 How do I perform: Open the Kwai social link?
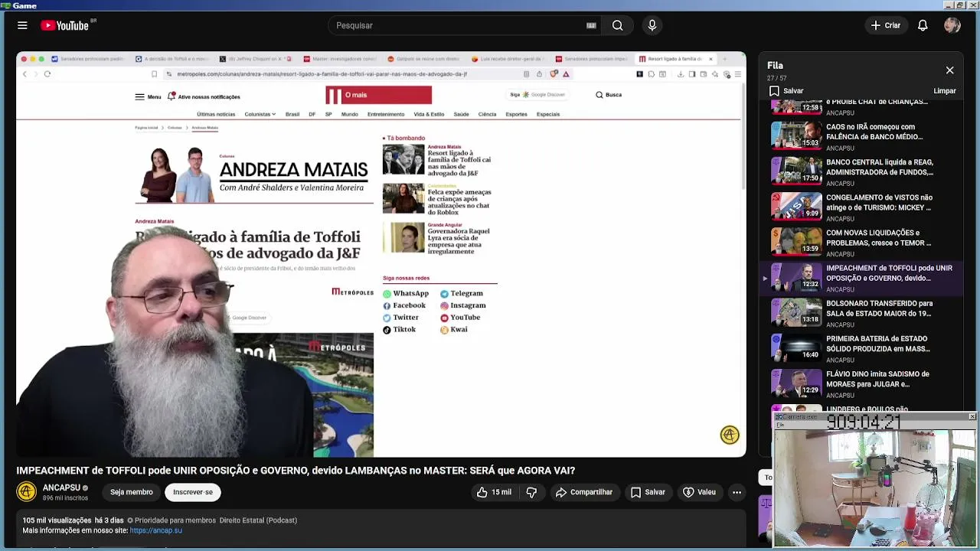(x=453, y=330)
